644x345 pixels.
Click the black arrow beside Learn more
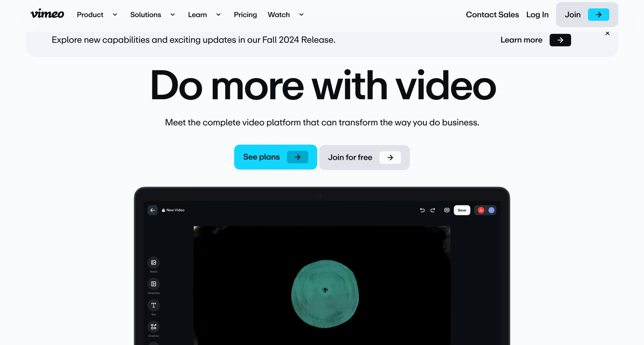coord(560,40)
